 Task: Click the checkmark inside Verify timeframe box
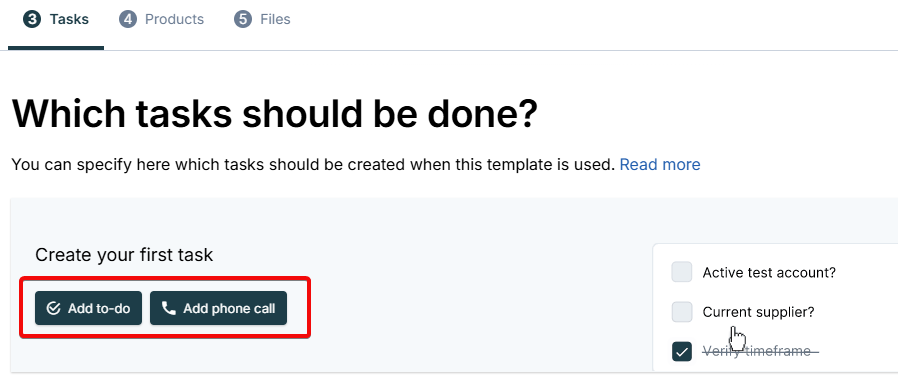click(x=682, y=352)
